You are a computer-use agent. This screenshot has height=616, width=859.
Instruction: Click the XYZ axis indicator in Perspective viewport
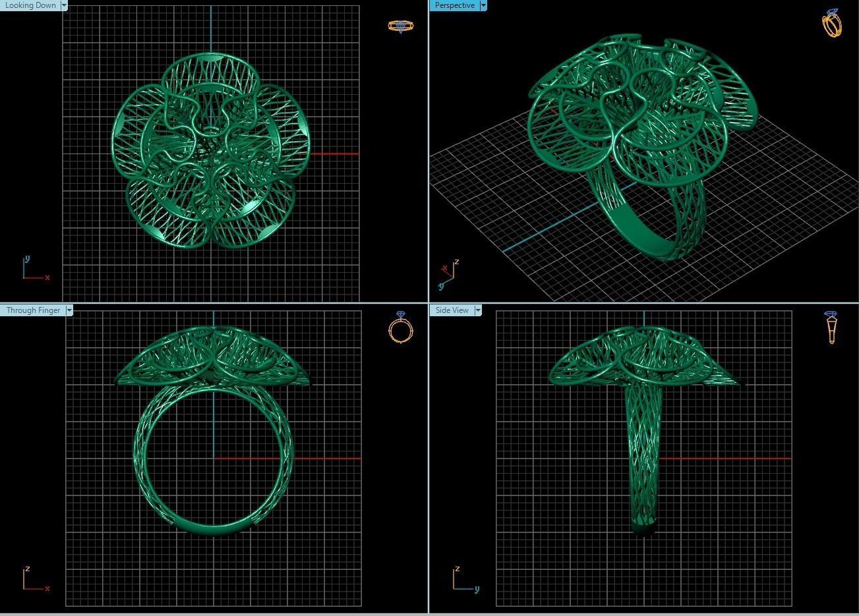tap(448, 275)
